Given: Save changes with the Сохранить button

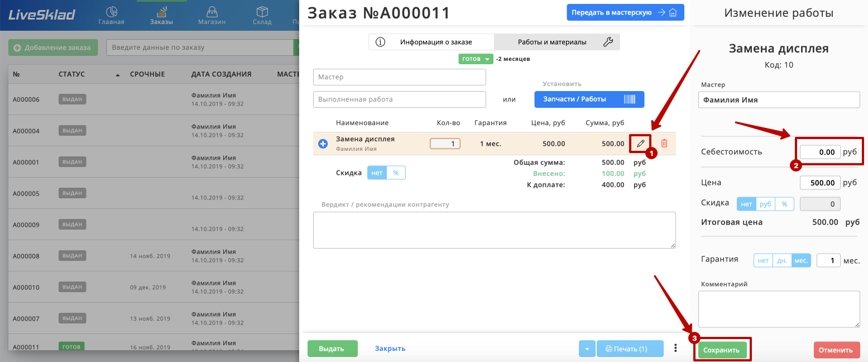Looking at the screenshot, I should 722,350.
